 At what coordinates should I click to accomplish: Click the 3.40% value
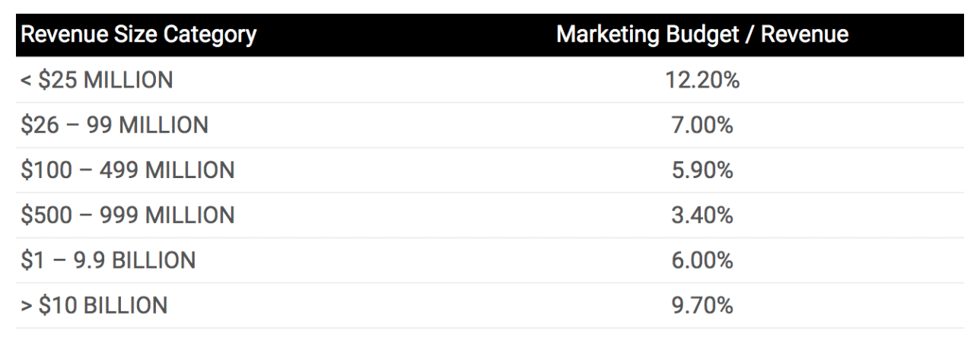point(702,215)
